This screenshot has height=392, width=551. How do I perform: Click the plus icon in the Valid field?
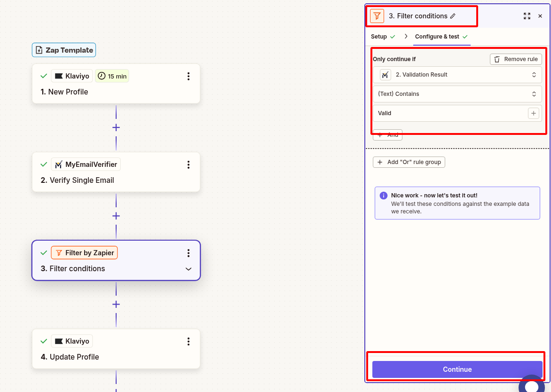[x=533, y=113]
